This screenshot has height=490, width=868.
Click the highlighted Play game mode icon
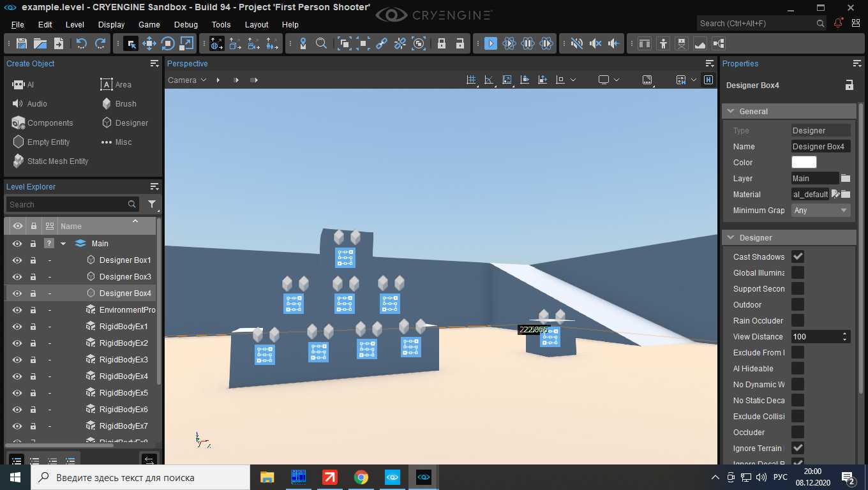491,43
